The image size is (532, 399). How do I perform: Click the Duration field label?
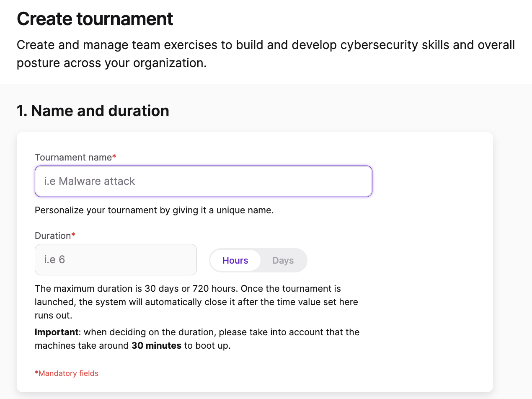[53, 236]
